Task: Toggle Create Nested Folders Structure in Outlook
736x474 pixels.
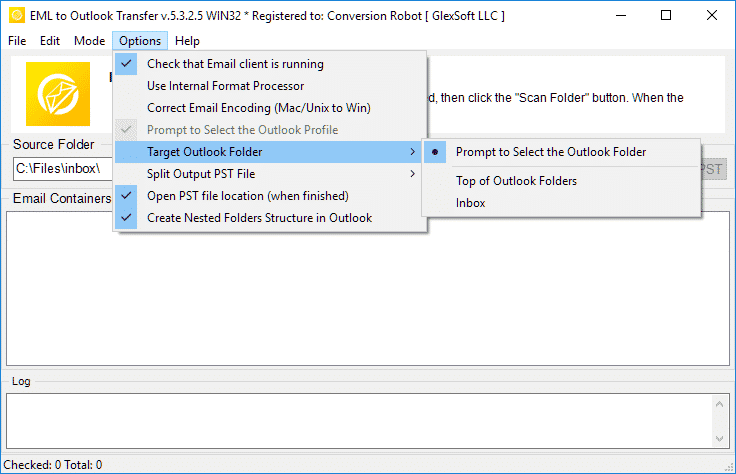Action: click(270, 218)
